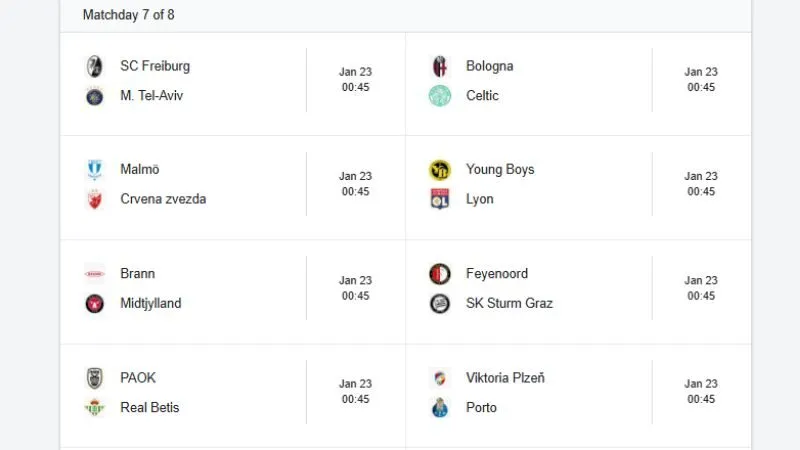The height and width of the screenshot is (450, 800).
Task: Open the M. Tel-Aviv team name
Action: tap(151, 96)
